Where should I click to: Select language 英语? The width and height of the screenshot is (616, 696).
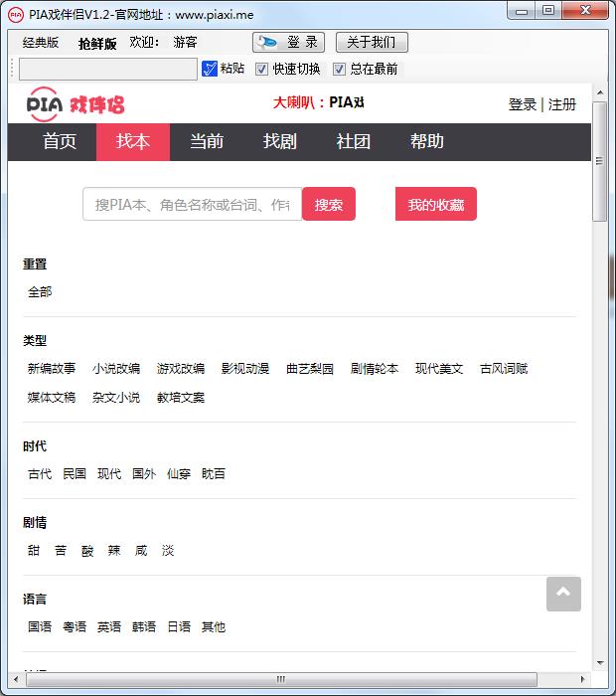pyautogui.click(x=109, y=626)
